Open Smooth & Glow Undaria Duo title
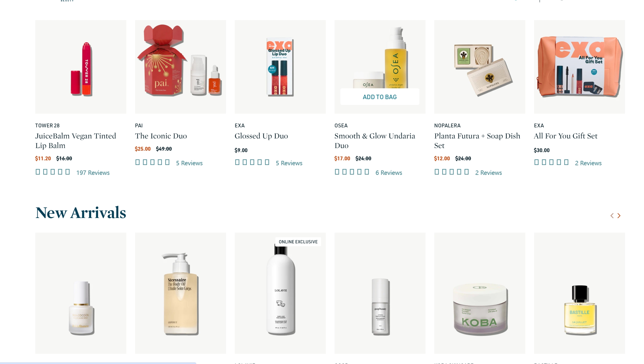 [x=375, y=140]
